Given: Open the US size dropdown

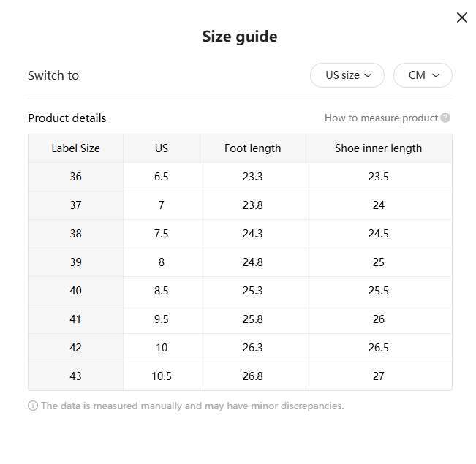Looking at the screenshot, I should tap(347, 75).
